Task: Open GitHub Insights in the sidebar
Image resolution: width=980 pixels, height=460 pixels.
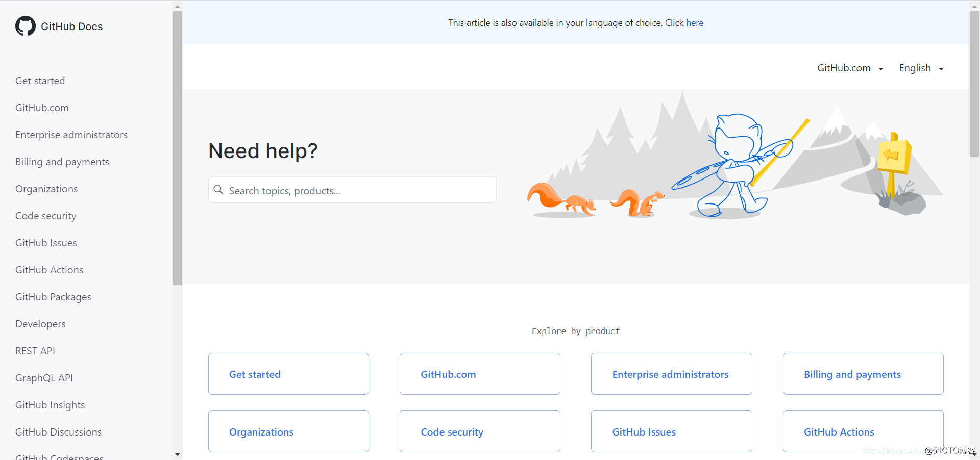Action: pyautogui.click(x=50, y=405)
